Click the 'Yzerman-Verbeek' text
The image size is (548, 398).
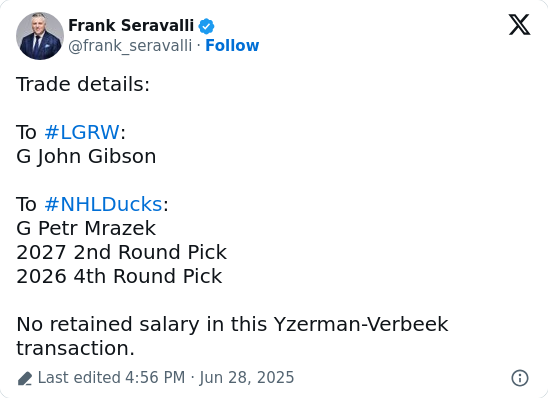click(x=361, y=324)
